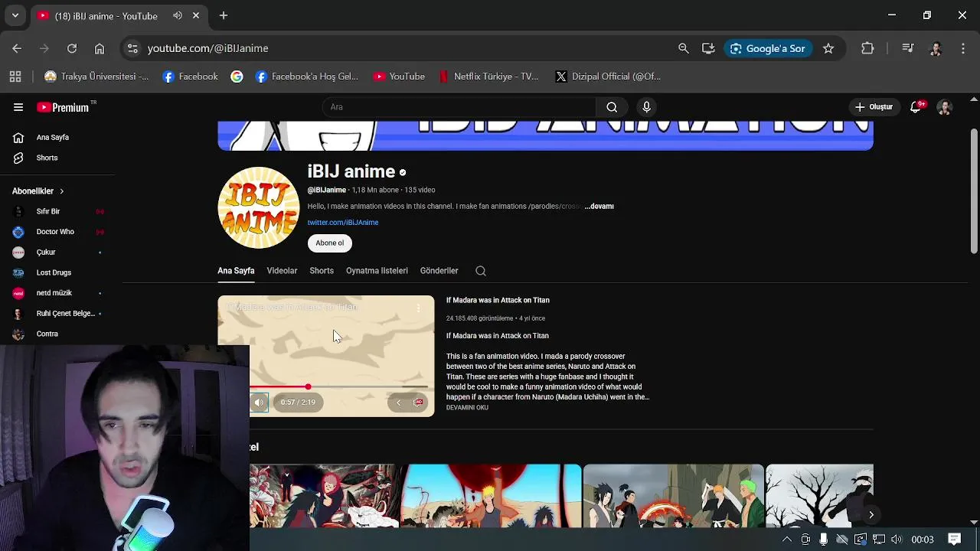
Task: Reload the current browser page
Action: pyautogui.click(x=71, y=48)
